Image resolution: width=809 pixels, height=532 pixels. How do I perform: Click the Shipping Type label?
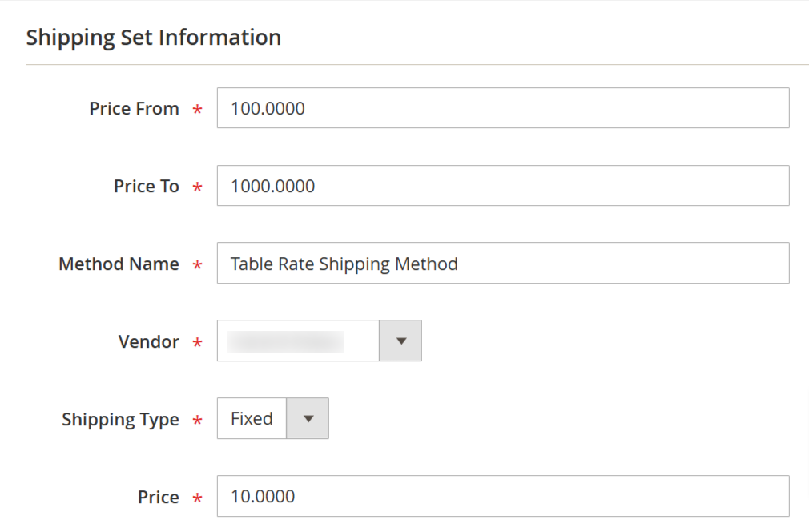click(120, 420)
